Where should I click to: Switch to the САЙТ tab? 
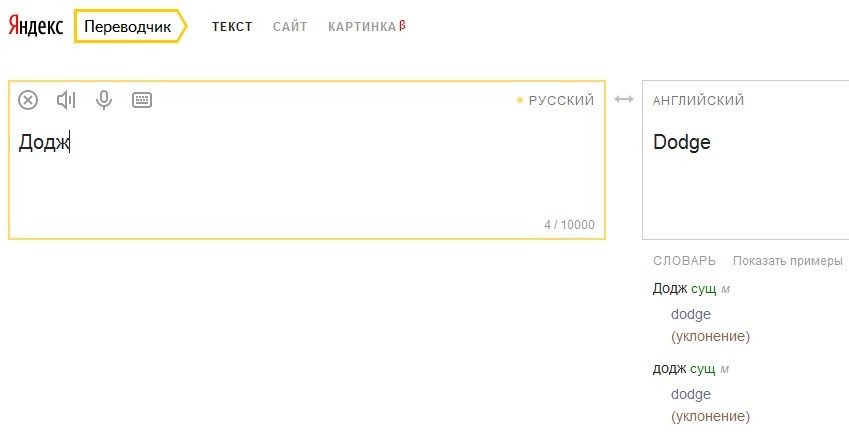tap(290, 27)
